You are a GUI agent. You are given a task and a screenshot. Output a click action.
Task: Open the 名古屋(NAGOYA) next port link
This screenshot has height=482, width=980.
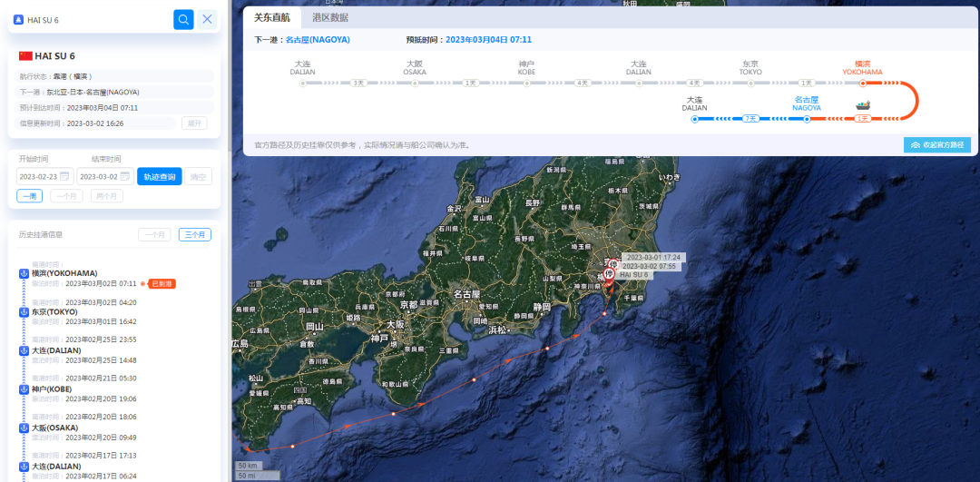(318, 39)
